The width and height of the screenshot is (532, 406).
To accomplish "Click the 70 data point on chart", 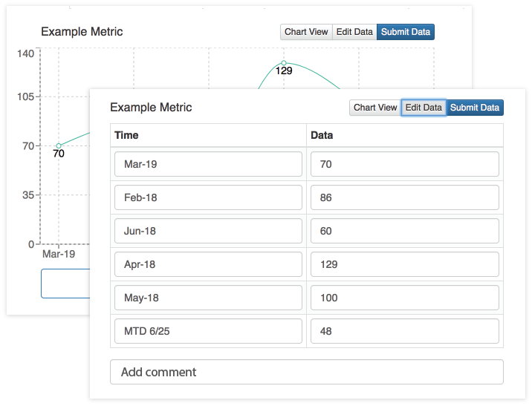I will 59,145.
